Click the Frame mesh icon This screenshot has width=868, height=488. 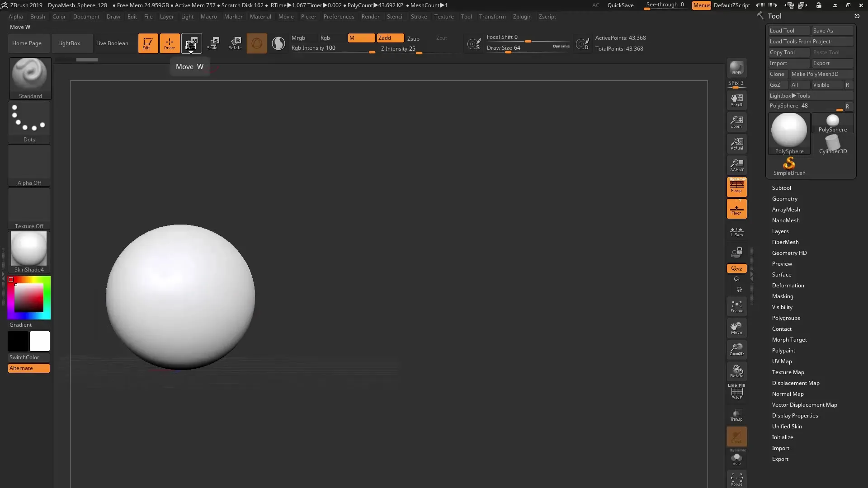coord(736,307)
